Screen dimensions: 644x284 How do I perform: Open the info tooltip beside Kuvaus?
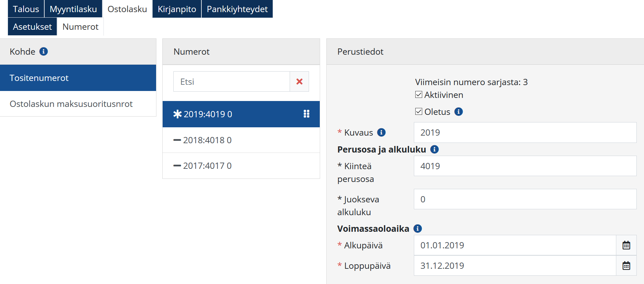(381, 132)
